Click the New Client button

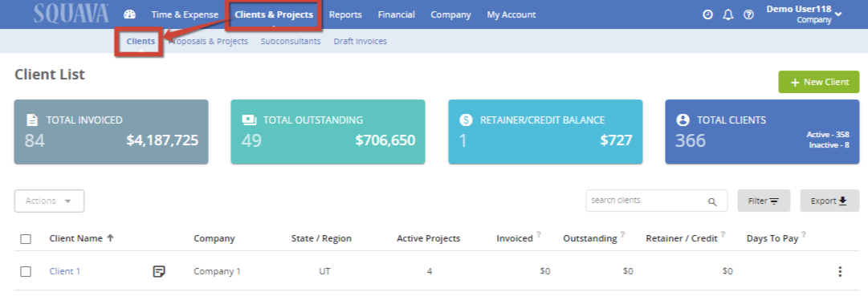click(x=819, y=82)
